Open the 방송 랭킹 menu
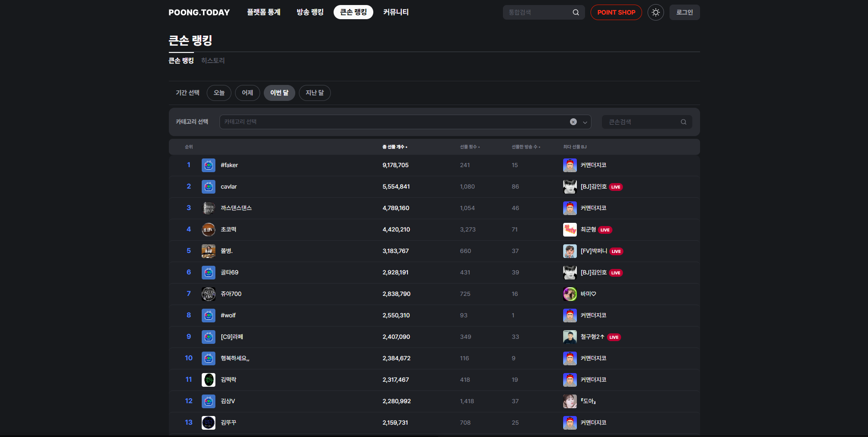Viewport: 868px width, 437px height. coord(310,12)
